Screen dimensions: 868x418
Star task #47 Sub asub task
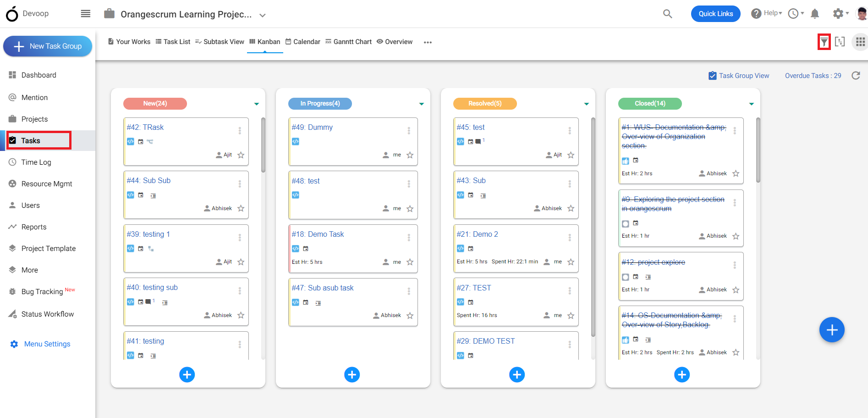(410, 316)
